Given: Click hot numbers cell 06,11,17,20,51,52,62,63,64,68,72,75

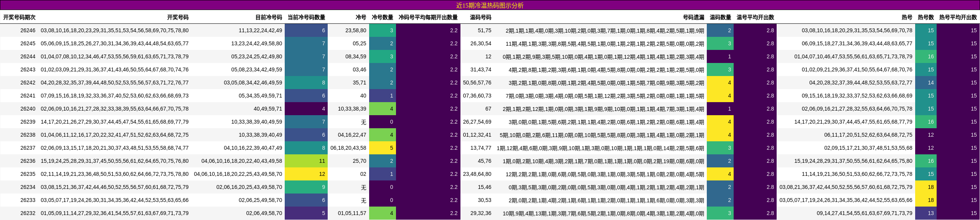Looking at the screenshot, I should point(868,135).
